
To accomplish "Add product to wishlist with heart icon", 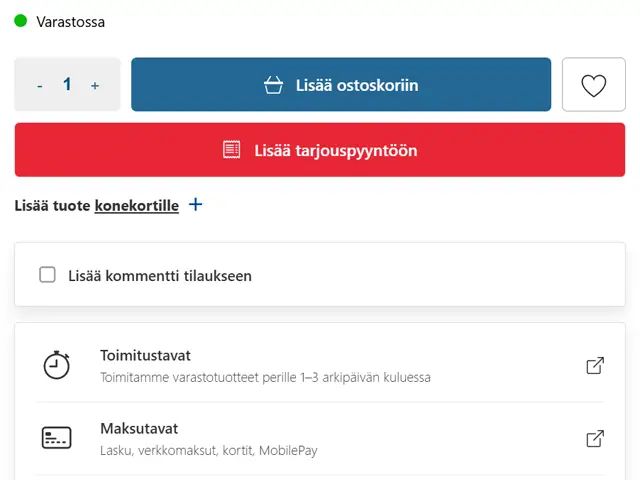I will tap(593, 84).
